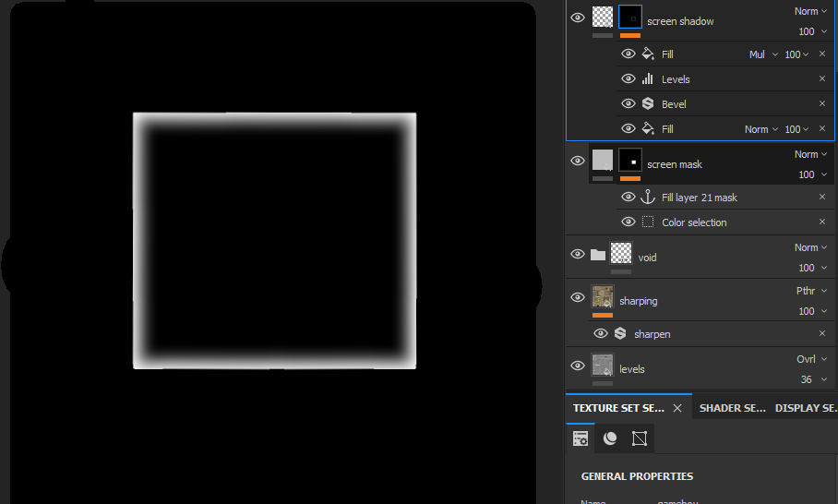Hide the Levels effect
838x504 pixels.
click(x=628, y=78)
